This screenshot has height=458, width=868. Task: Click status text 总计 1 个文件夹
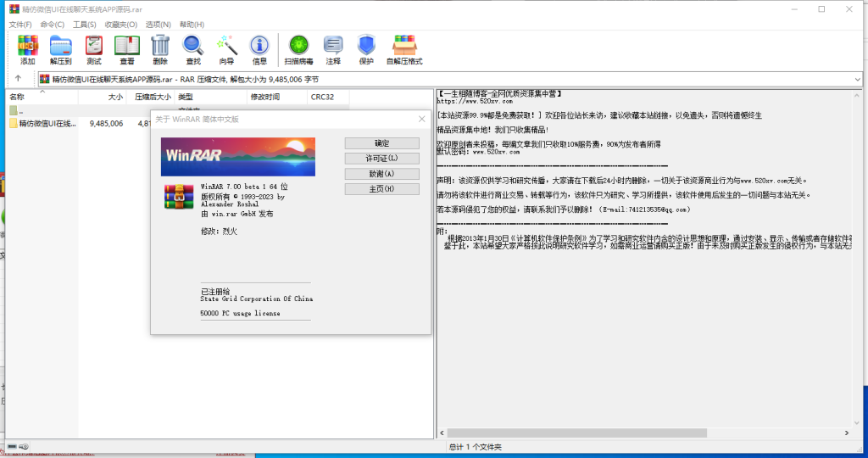coord(476,447)
